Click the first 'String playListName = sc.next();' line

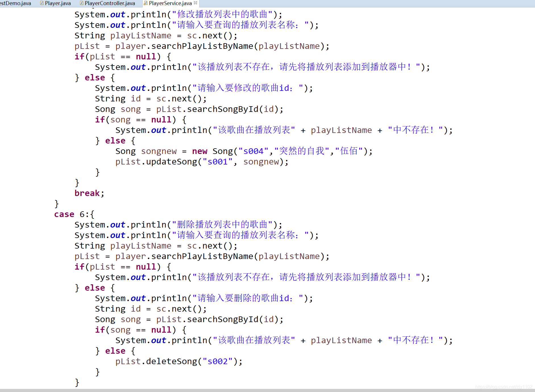click(156, 36)
